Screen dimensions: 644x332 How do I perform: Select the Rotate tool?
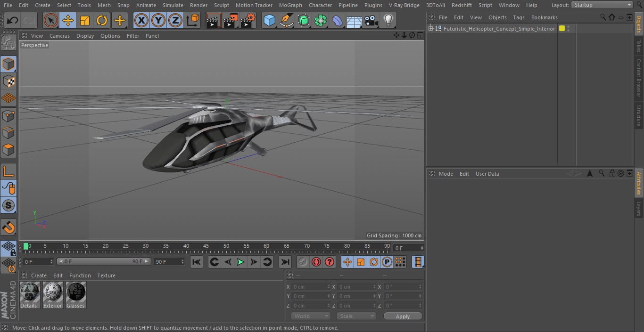[102, 20]
